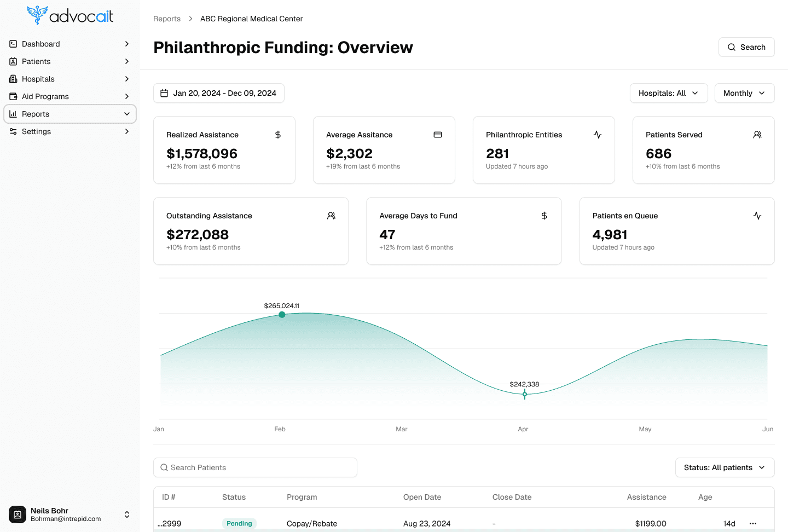788x532 pixels.
Task: Select the Reports bar-chart icon
Action: (x=13, y=114)
